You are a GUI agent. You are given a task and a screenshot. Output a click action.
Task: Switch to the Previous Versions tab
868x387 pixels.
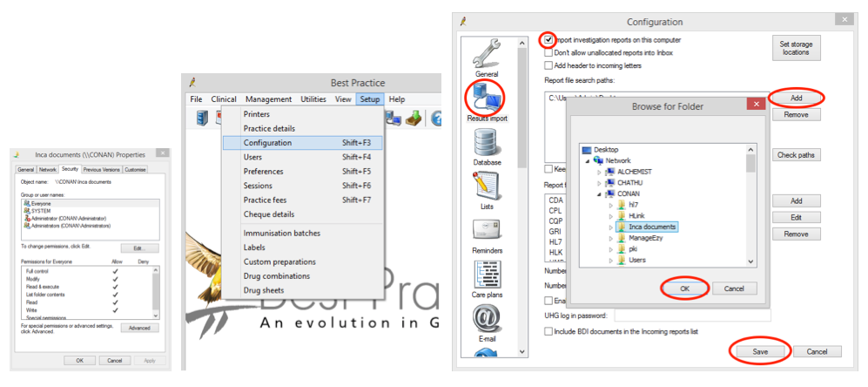[101, 170]
